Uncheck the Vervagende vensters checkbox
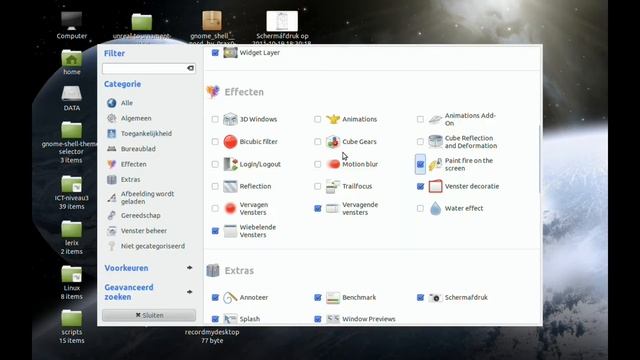Screen dimensions: 640x360 coord(318,209)
